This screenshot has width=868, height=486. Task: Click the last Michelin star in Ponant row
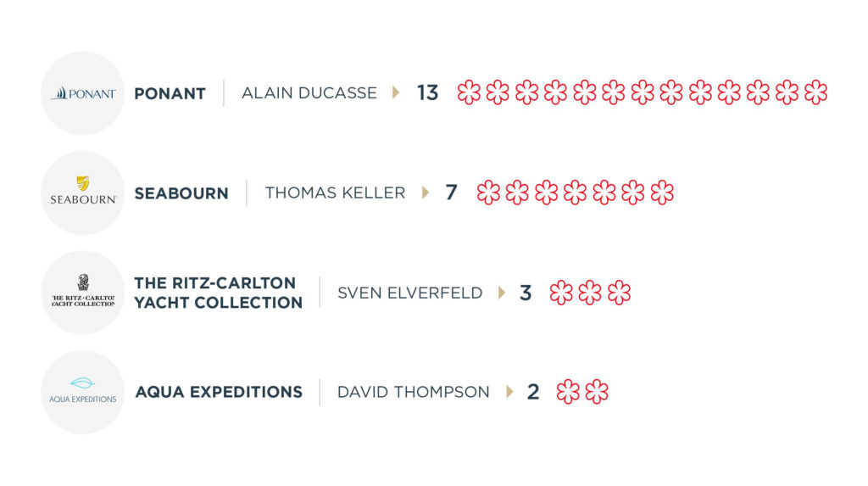[x=815, y=92]
